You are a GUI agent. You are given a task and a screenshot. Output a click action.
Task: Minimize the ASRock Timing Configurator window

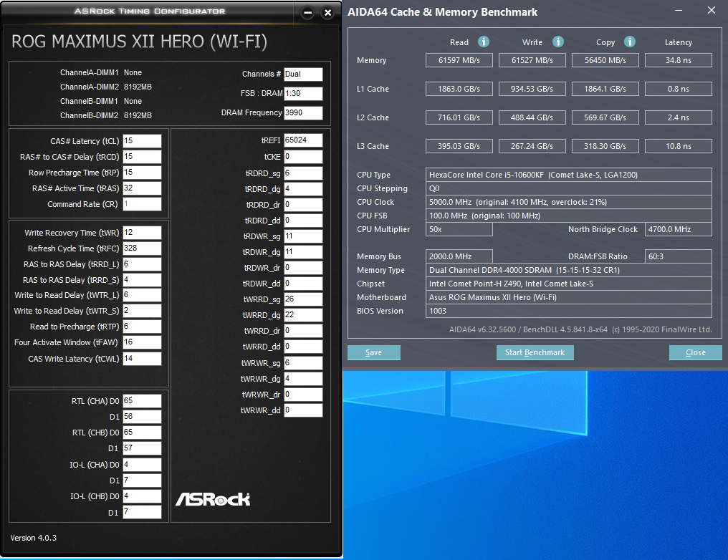click(x=307, y=13)
